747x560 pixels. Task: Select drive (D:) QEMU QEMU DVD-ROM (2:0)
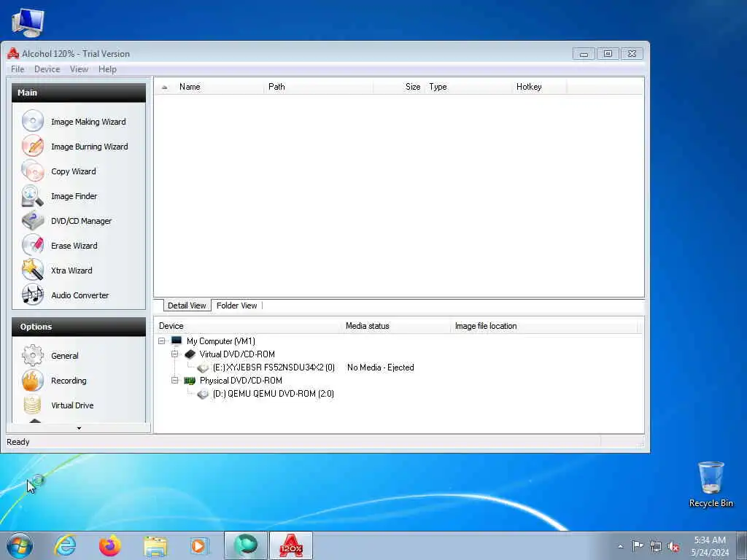(274, 394)
